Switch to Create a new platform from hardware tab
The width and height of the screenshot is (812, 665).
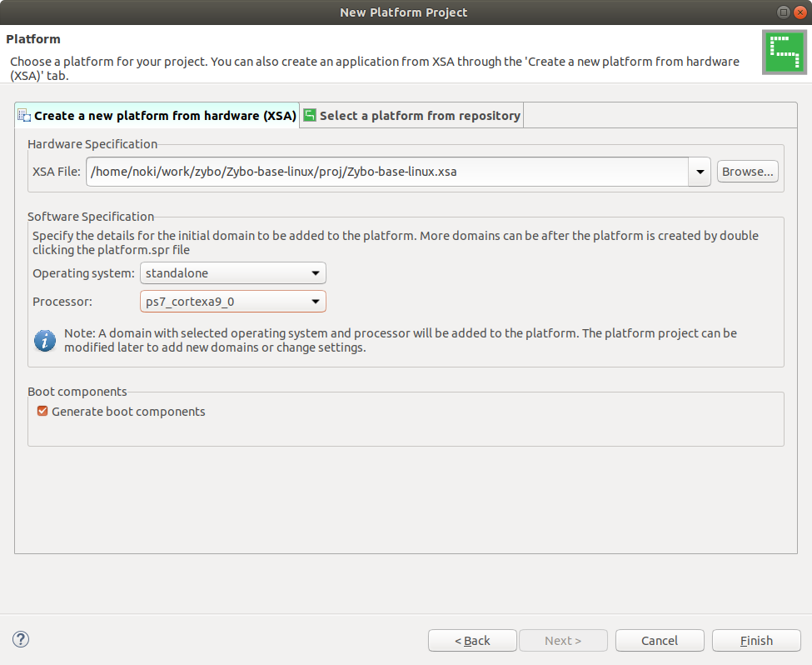157,116
